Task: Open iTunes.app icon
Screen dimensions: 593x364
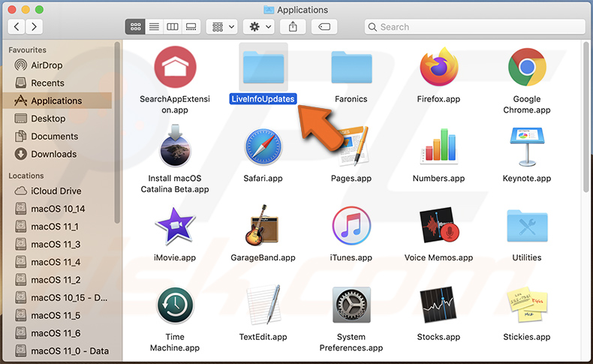Action: (x=351, y=226)
